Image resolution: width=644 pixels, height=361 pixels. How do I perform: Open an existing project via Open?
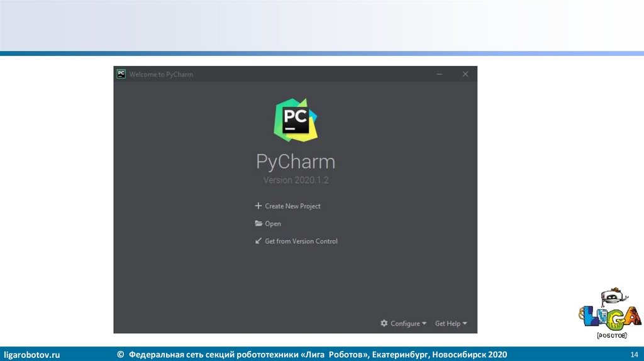[273, 224]
